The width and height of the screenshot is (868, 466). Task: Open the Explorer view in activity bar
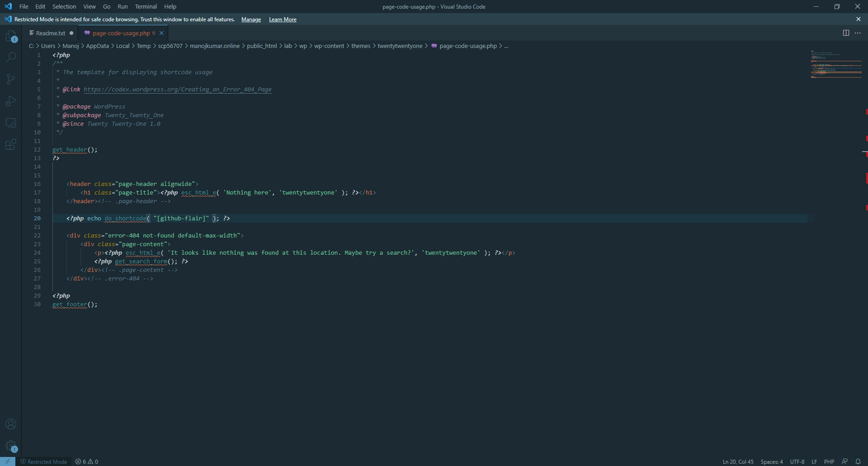(11, 36)
